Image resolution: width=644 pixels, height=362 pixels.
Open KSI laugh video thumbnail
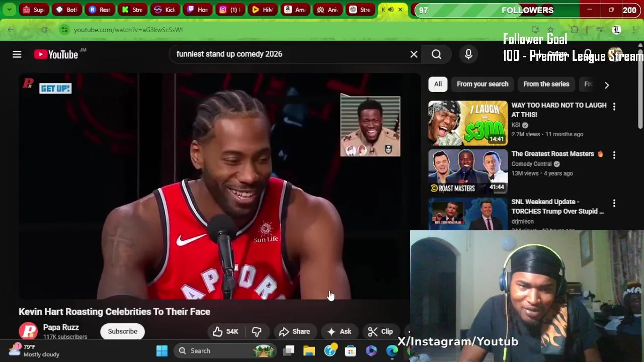point(468,123)
